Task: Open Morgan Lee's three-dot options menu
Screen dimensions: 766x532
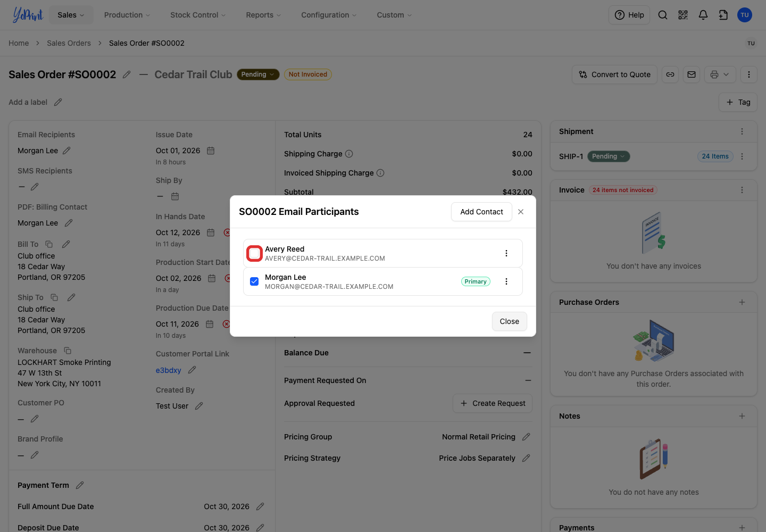Action: point(506,281)
